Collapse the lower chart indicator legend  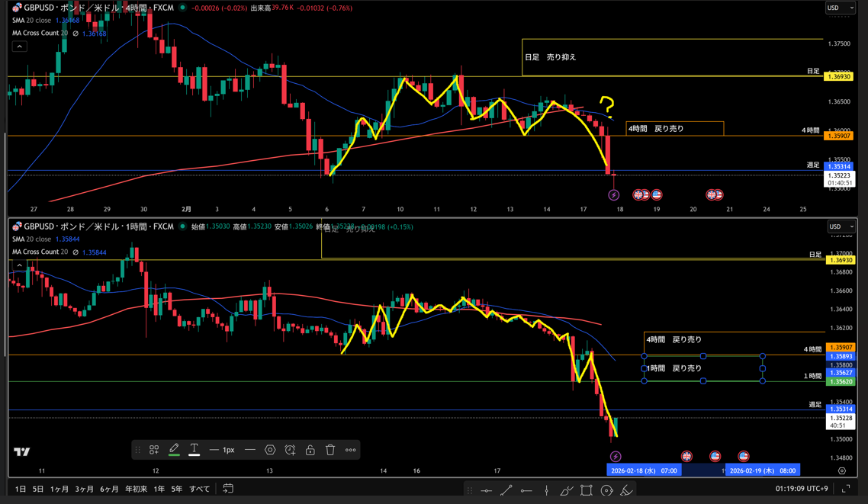(20, 265)
